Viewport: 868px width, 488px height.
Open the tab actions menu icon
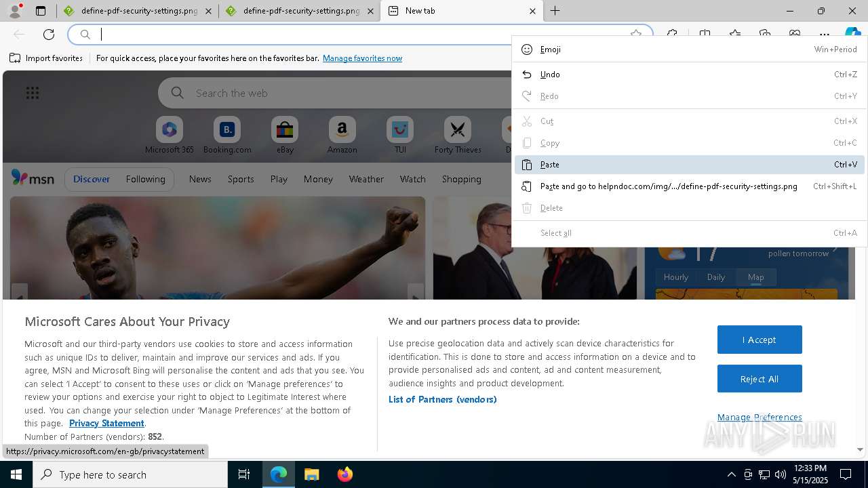click(x=41, y=11)
